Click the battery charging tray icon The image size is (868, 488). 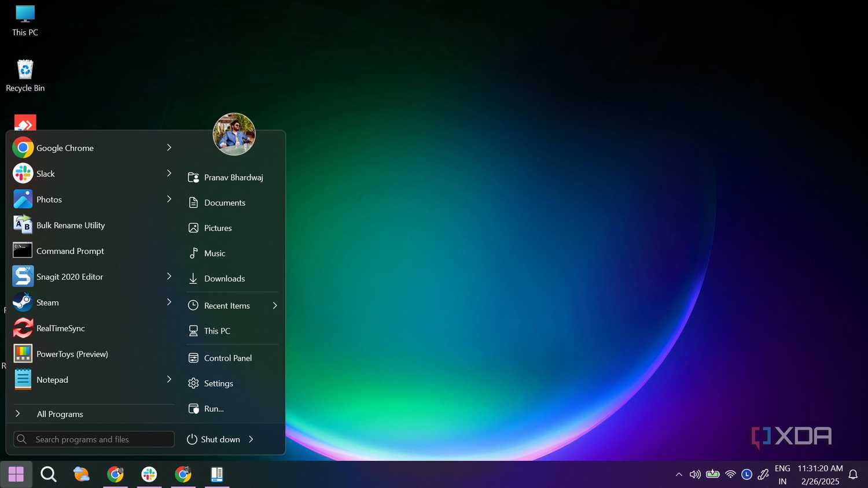pos(713,475)
